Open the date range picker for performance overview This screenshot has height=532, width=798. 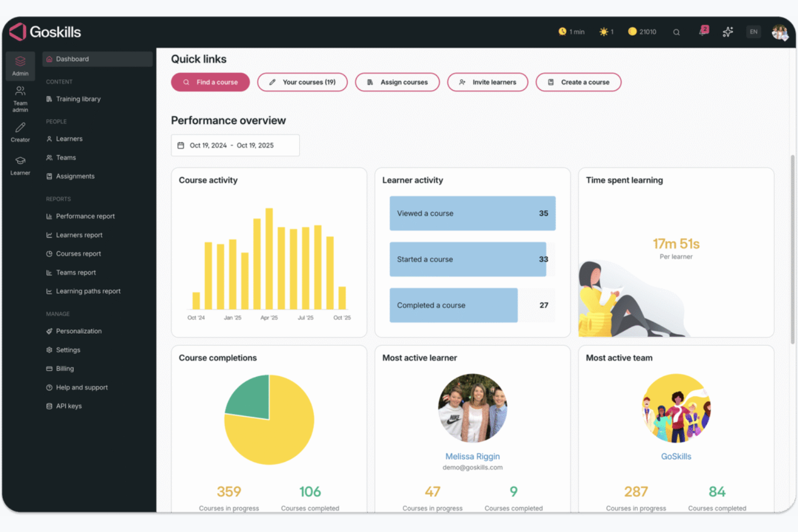tap(235, 145)
